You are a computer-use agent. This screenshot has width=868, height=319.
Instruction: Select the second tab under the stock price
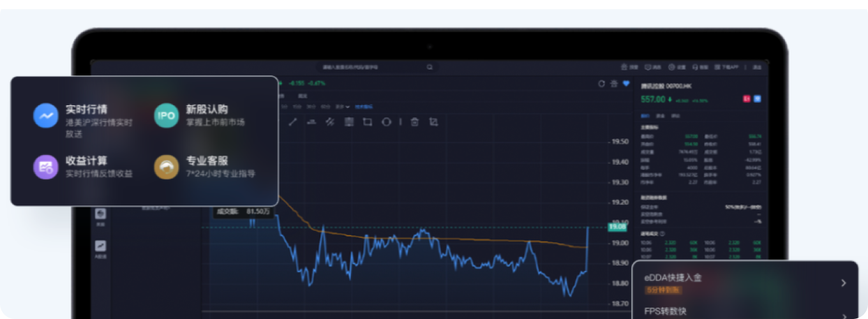coord(660,116)
